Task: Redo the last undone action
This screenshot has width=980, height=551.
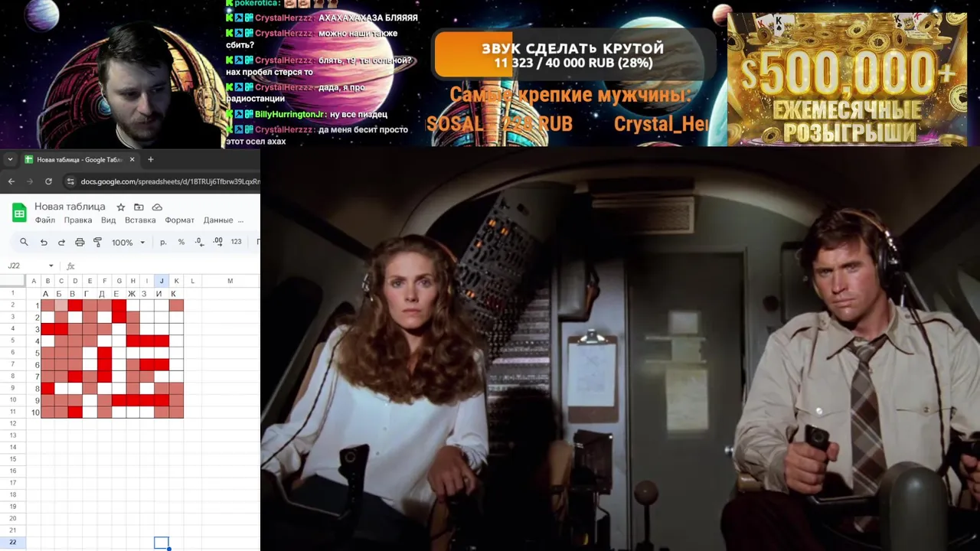Action: pyautogui.click(x=61, y=242)
